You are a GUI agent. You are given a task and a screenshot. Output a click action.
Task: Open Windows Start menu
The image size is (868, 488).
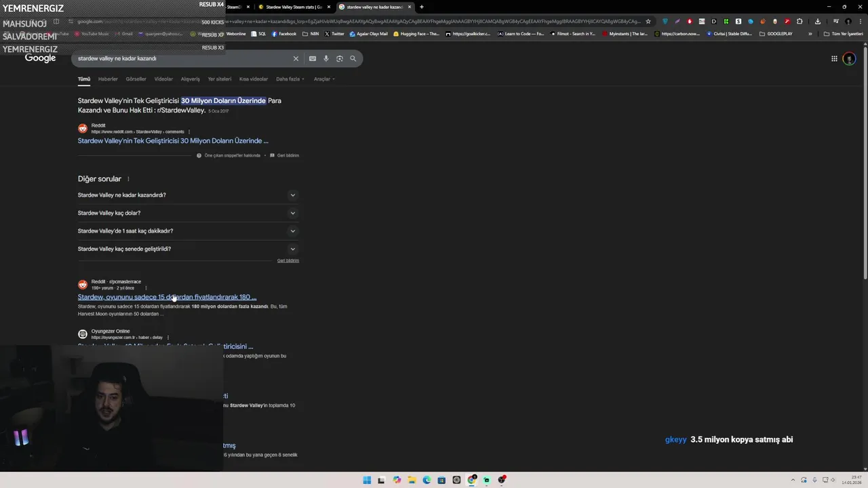pyautogui.click(x=367, y=480)
